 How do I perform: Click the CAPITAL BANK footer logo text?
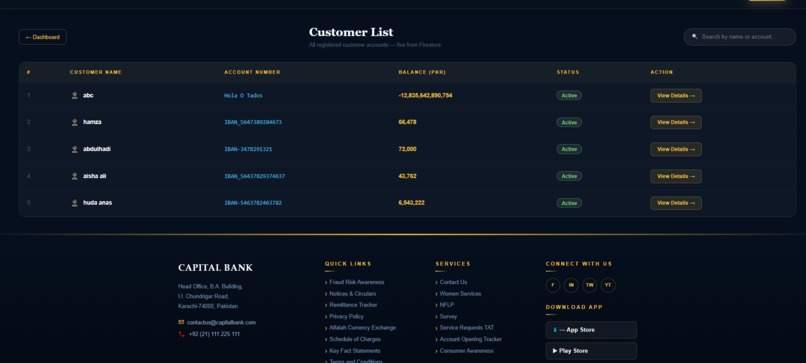point(215,268)
